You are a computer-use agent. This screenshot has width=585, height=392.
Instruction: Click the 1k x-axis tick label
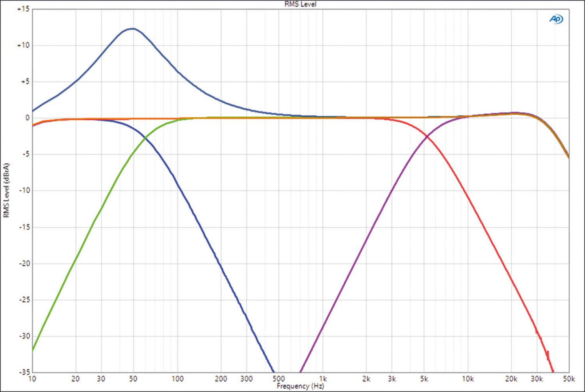click(x=323, y=379)
